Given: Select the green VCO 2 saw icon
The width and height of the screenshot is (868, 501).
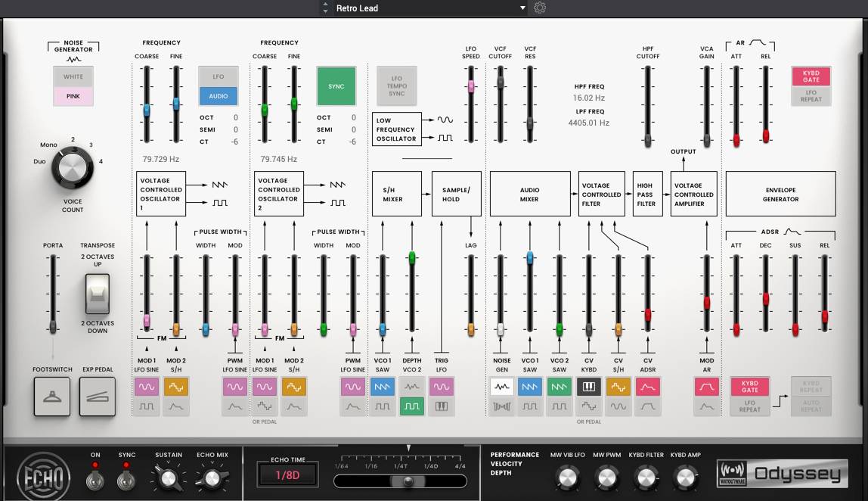Looking at the screenshot, I should tap(559, 387).
